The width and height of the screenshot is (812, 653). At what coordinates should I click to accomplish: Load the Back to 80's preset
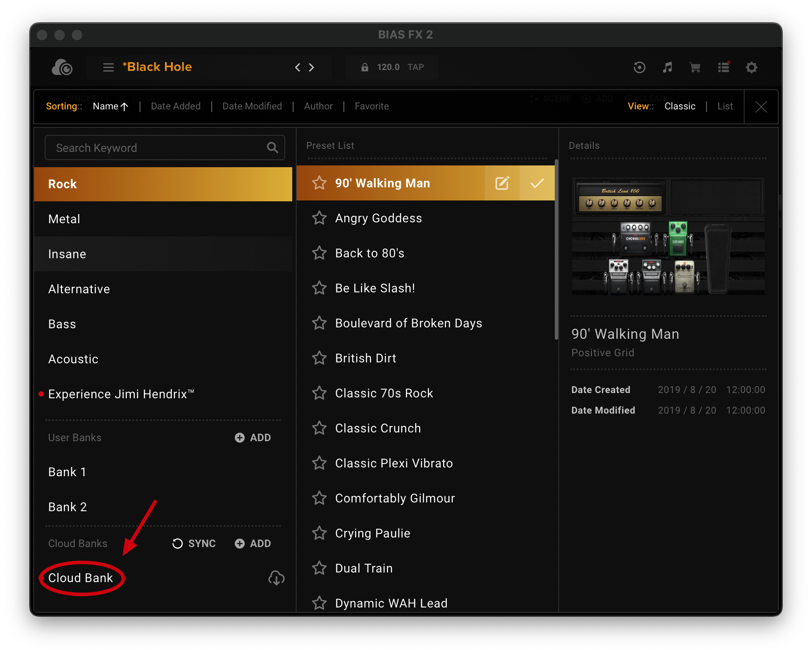point(425,253)
